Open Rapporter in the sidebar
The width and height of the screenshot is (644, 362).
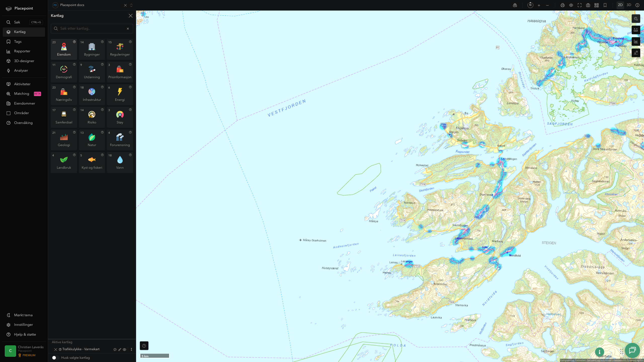tap(24, 51)
